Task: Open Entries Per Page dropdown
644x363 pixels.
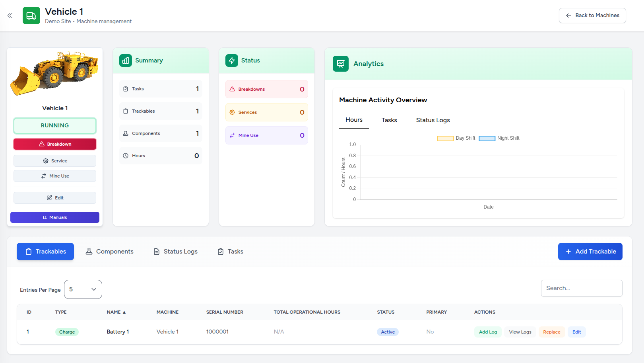Action: point(83,289)
